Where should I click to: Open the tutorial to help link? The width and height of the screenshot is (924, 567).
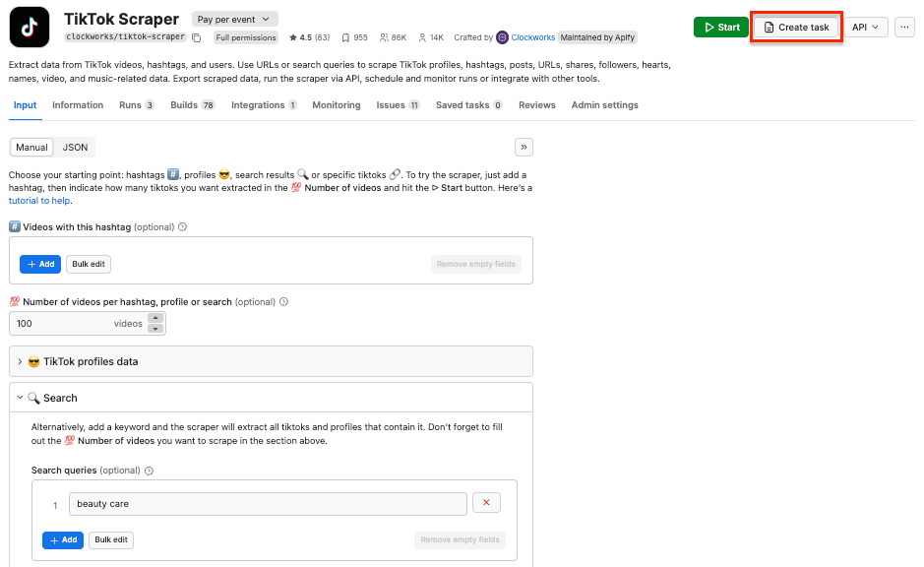coord(38,200)
